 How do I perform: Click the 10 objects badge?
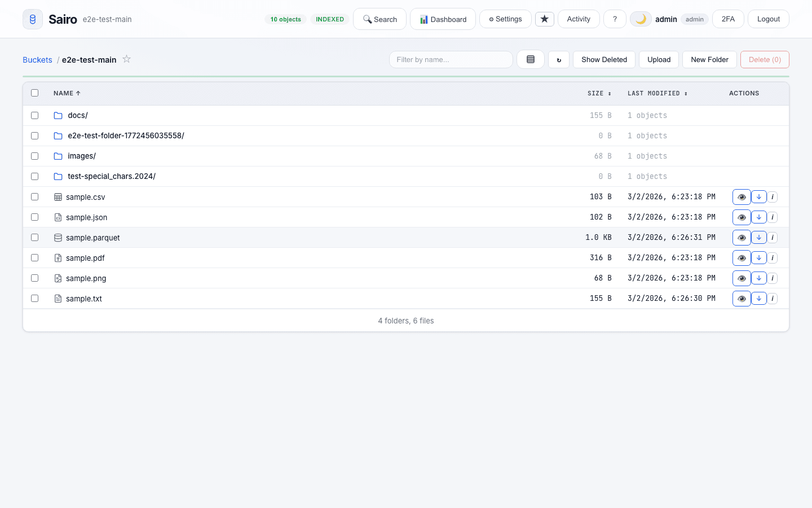pos(285,19)
